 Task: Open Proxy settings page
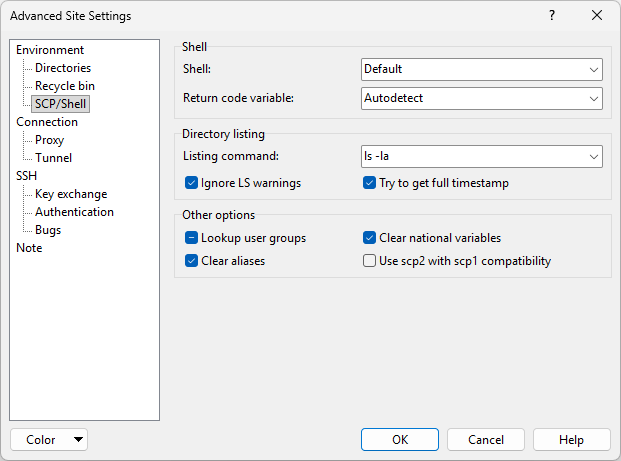[49, 140]
